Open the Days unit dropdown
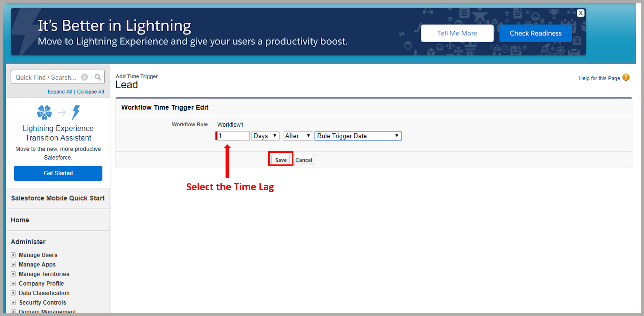644x316 pixels. click(265, 136)
